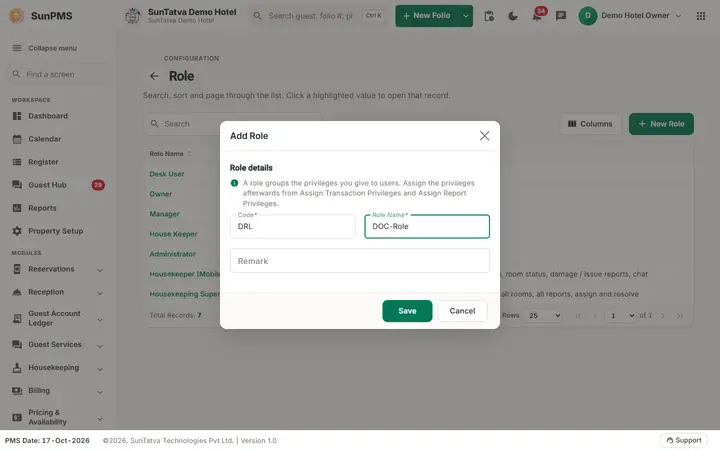This screenshot has height=450, width=720.
Task: Click the Reservations module icon
Action: 17,269
